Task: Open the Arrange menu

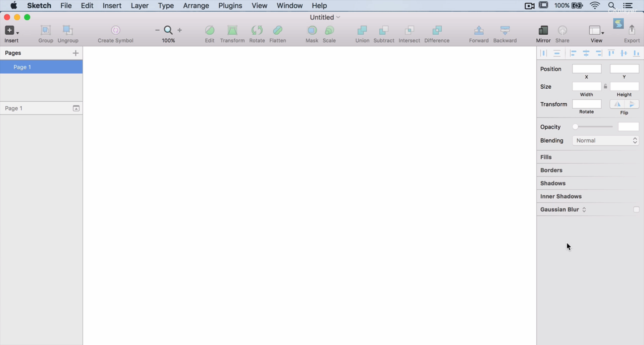Action: (196, 6)
